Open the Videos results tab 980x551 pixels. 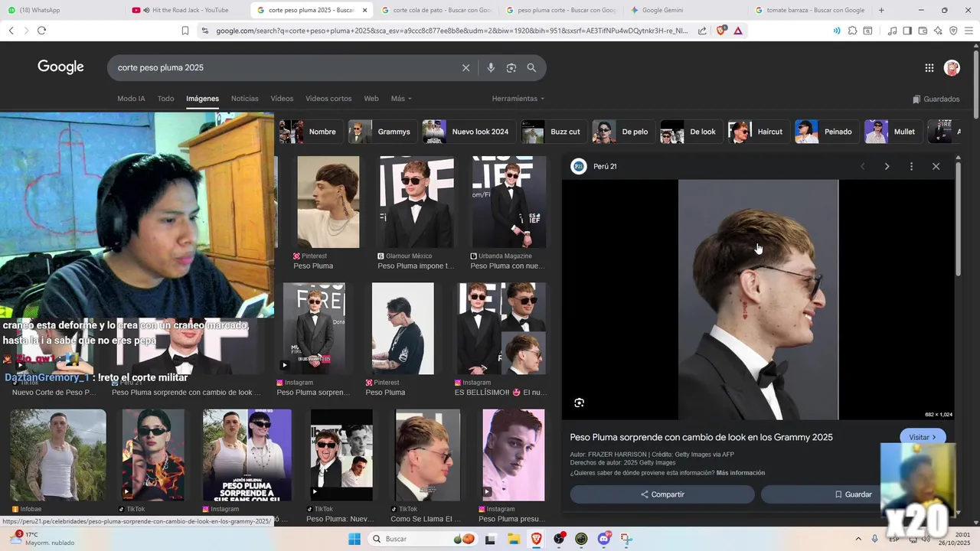pyautogui.click(x=282, y=99)
